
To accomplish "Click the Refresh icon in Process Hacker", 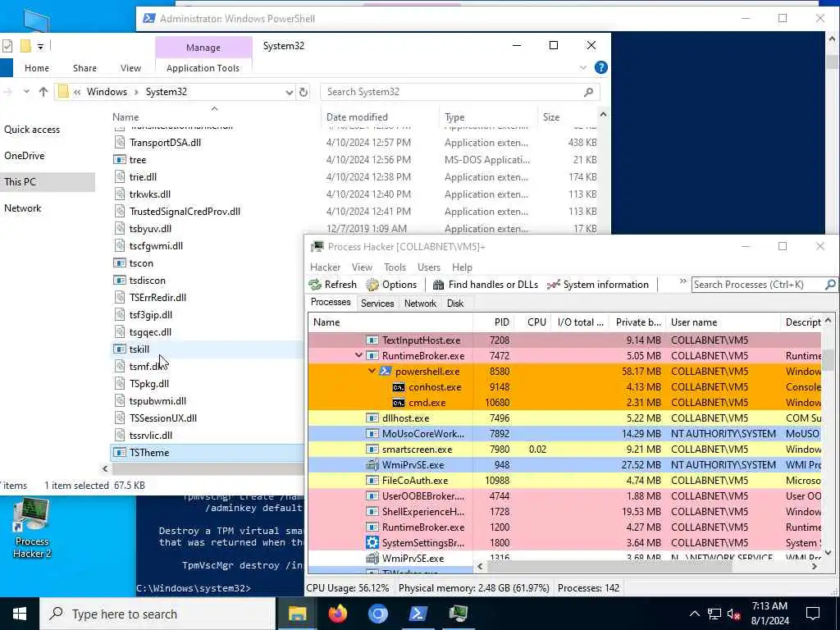I will (x=315, y=285).
